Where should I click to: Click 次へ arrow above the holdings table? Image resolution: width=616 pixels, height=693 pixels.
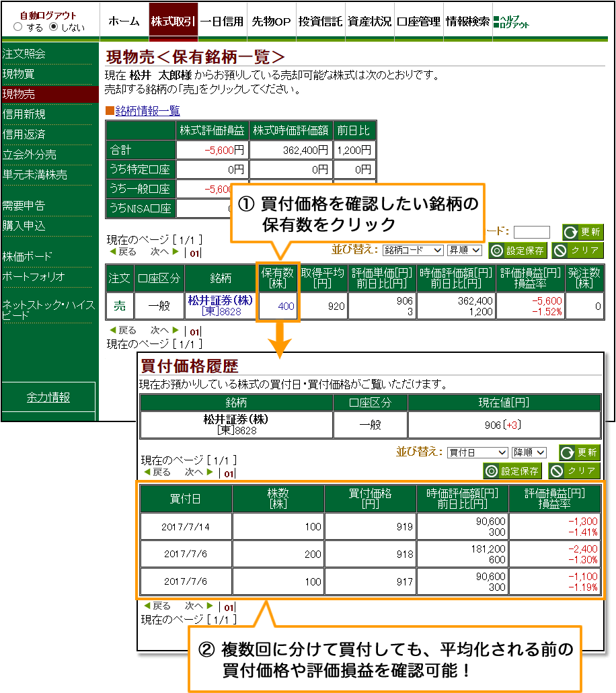(x=164, y=252)
